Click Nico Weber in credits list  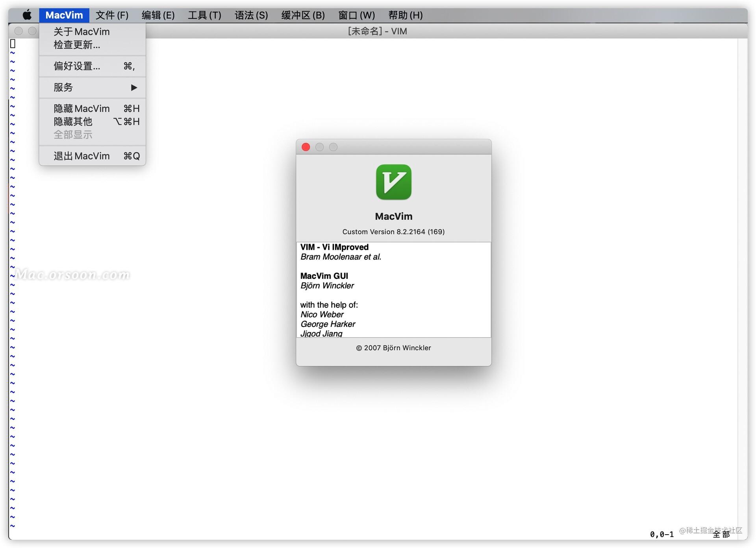tap(322, 314)
